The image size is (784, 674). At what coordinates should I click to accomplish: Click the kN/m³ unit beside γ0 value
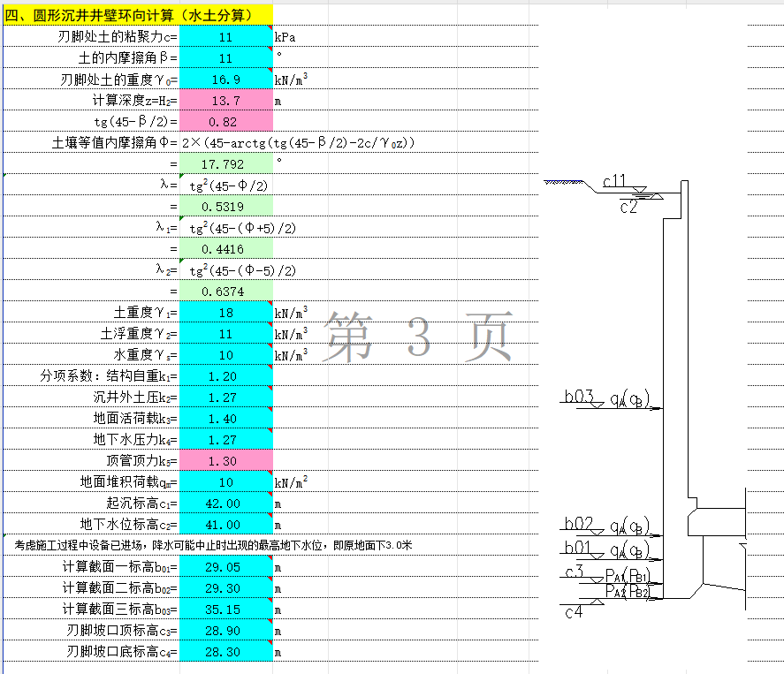pyautogui.click(x=291, y=80)
